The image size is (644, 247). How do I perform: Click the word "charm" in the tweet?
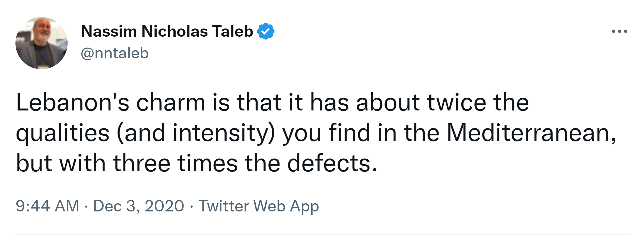[x=170, y=103]
